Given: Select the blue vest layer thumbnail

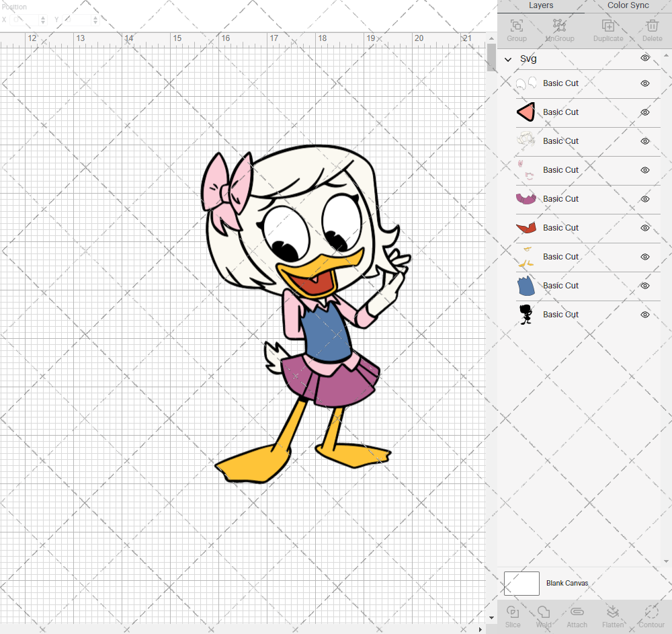Looking at the screenshot, I should pos(526,286).
